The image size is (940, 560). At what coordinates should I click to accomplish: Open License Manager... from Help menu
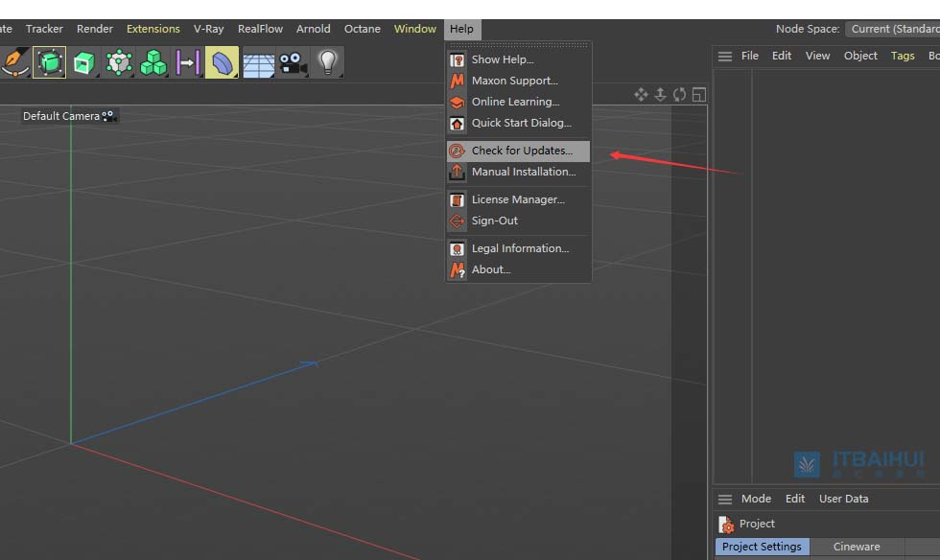(x=519, y=199)
